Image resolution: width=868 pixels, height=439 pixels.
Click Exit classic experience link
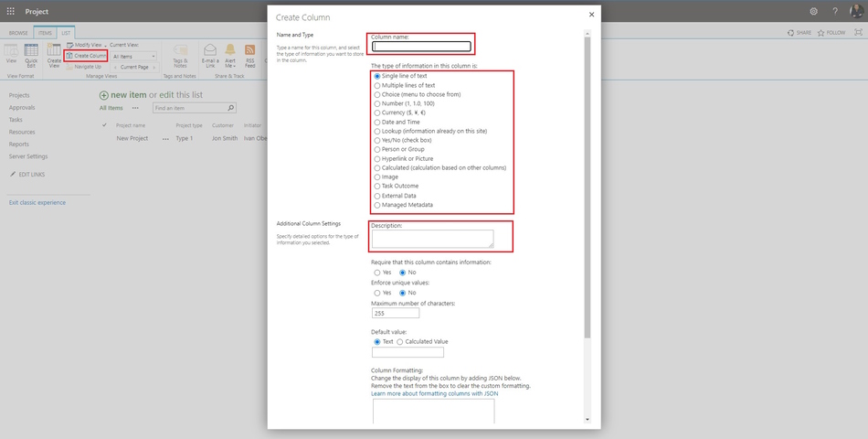[x=37, y=202]
